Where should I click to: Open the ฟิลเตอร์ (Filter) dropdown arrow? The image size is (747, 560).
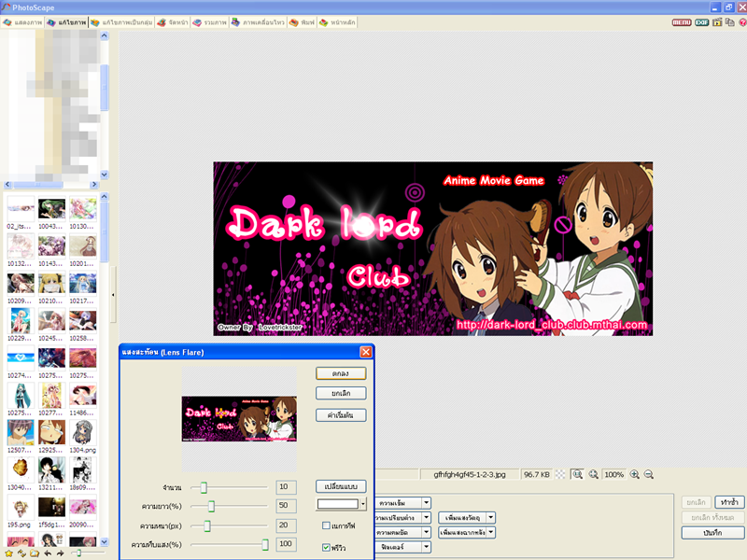[427, 547]
